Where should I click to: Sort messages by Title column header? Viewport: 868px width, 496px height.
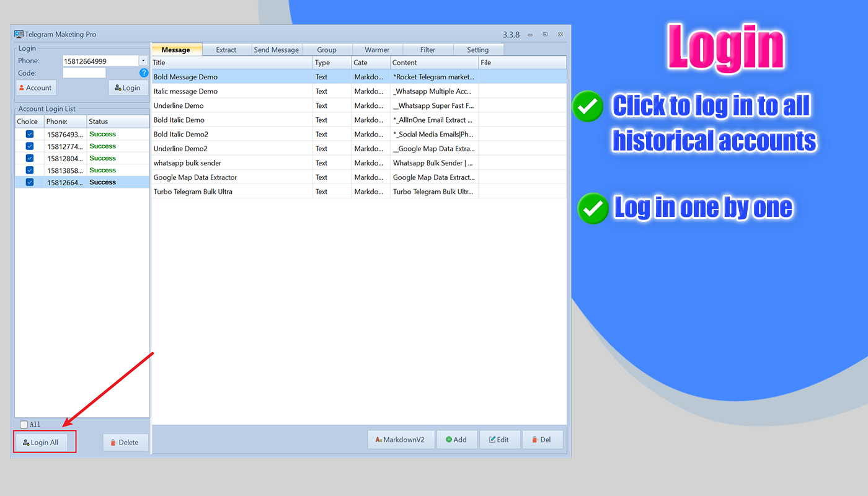232,63
